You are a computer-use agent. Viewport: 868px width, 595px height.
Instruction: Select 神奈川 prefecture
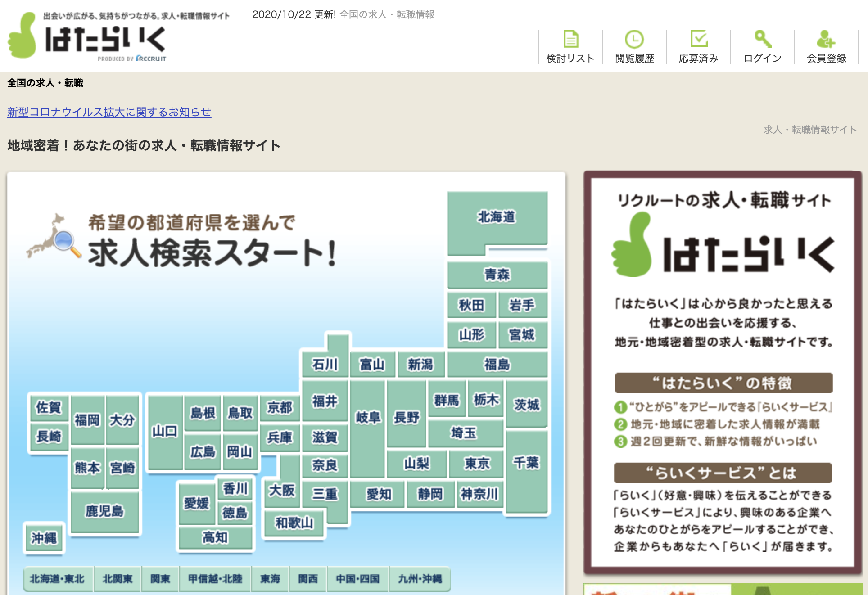tap(479, 494)
